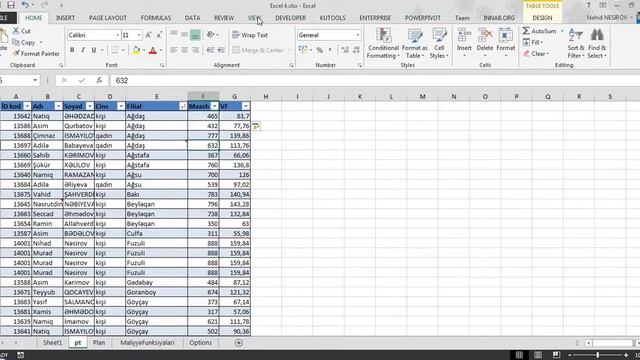This screenshot has height=360, width=640.
Task: Undo the last action
Action: [25, 5]
